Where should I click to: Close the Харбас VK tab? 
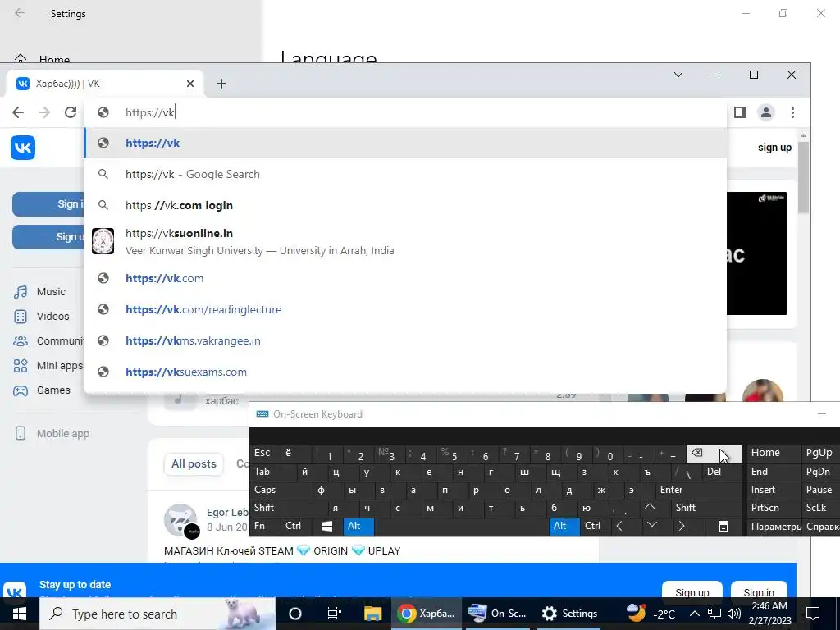(190, 84)
